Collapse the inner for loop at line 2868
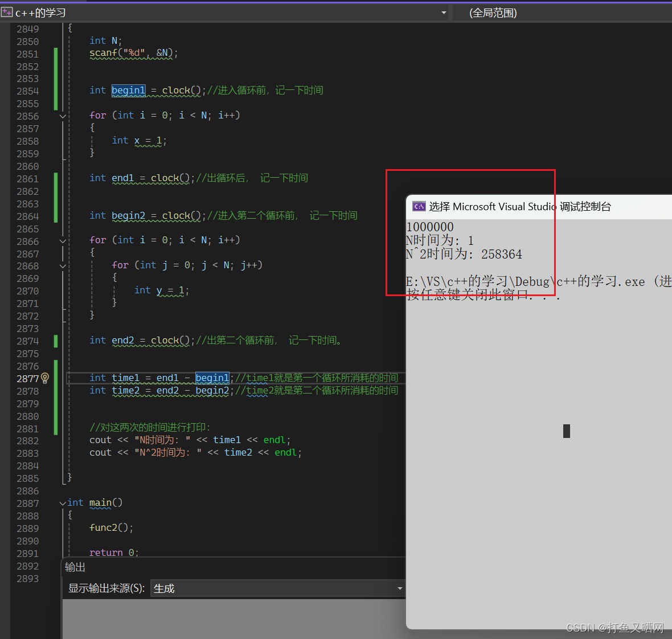 coord(63,266)
